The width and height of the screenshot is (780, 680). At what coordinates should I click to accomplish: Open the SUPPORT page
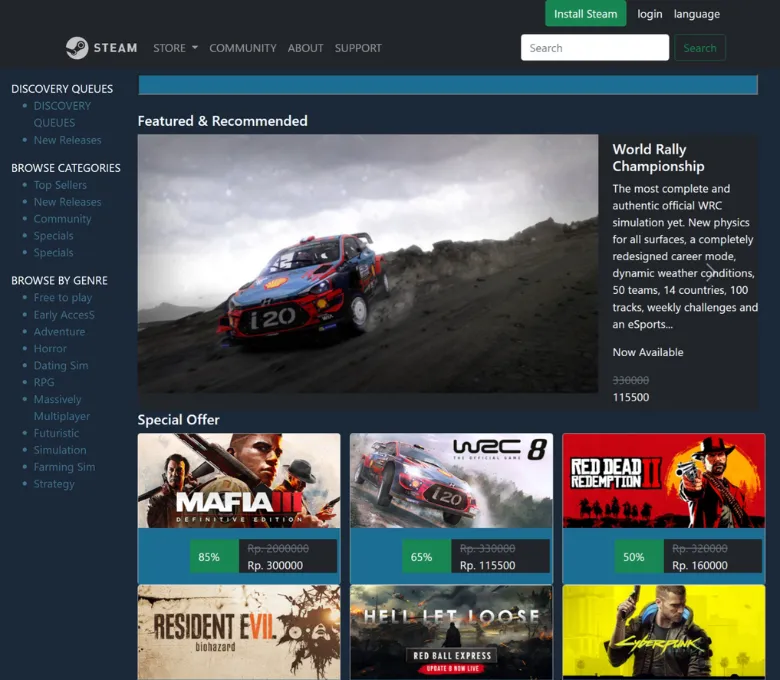pos(358,48)
